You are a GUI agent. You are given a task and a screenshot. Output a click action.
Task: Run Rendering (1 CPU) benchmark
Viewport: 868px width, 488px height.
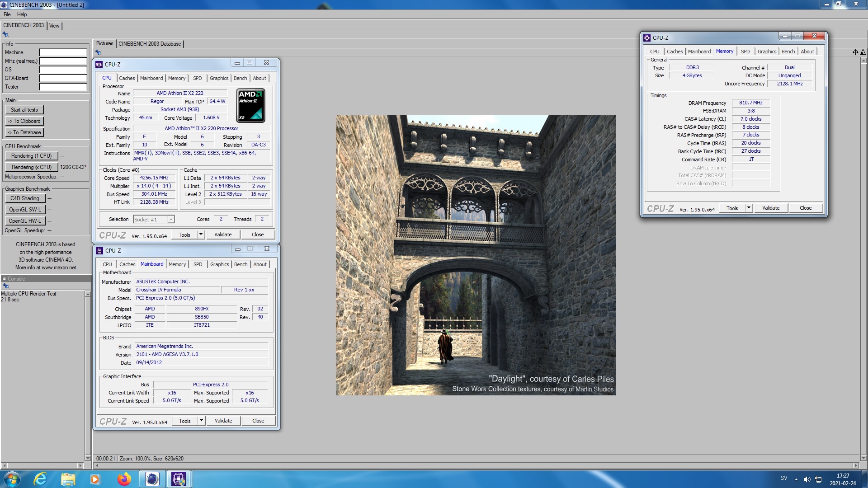pos(32,156)
